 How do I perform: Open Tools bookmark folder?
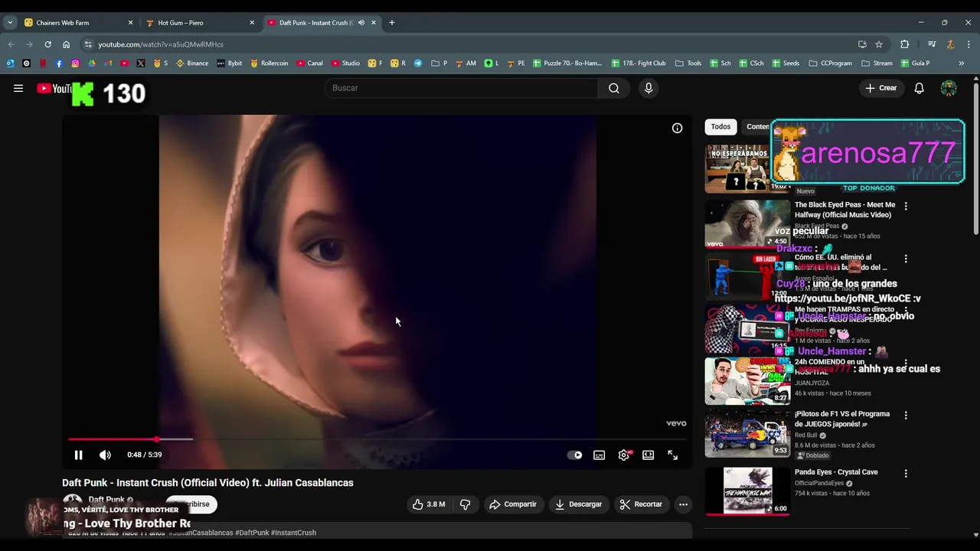click(688, 64)
